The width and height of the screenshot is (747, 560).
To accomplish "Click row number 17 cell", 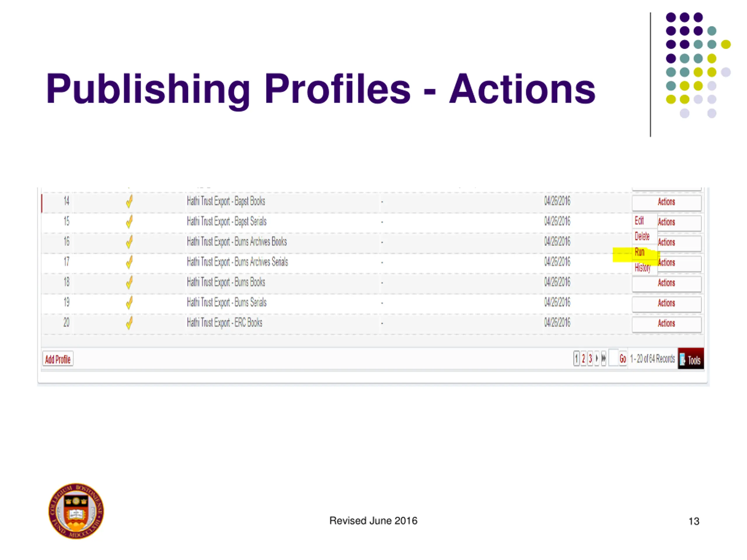I will [x=67, y=262].
